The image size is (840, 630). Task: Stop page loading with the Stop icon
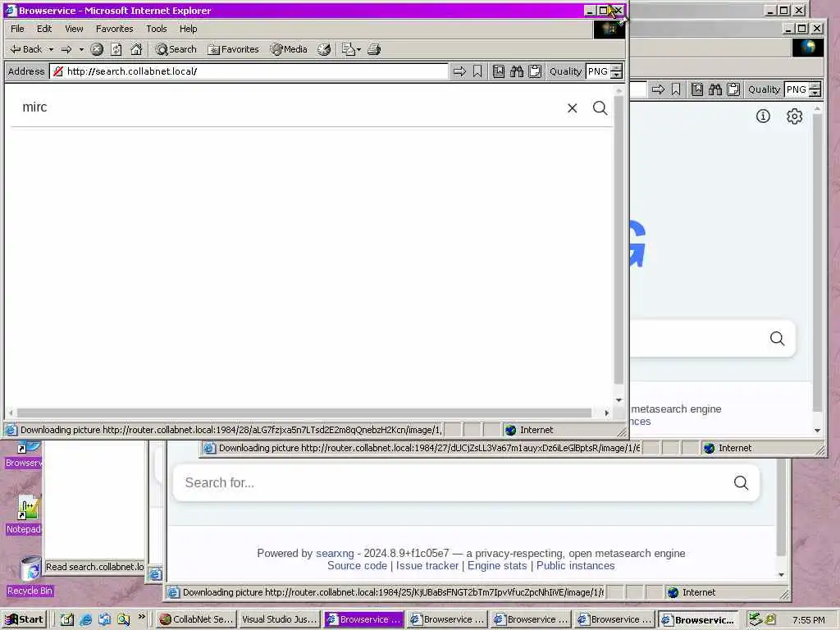pos(97,49)
